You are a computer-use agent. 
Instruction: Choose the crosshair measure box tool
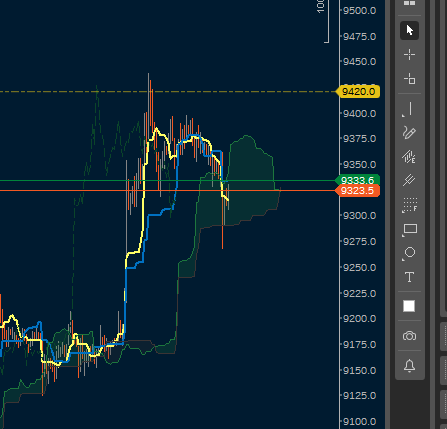409,79
